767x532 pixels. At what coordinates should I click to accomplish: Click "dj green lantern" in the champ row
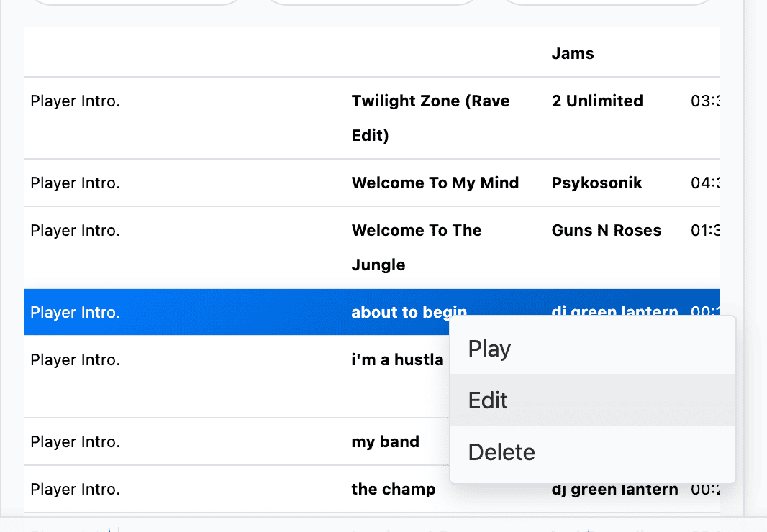pos(614,490)
